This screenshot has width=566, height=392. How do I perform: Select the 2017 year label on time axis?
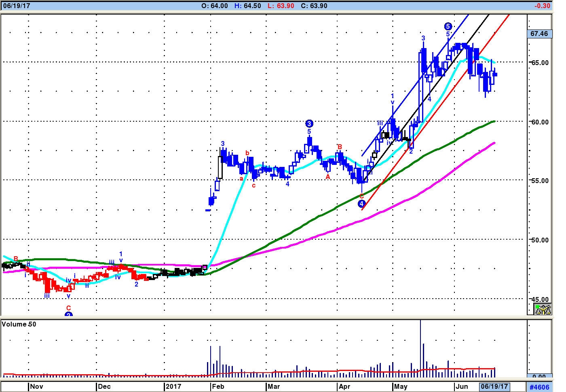[173, 386]
